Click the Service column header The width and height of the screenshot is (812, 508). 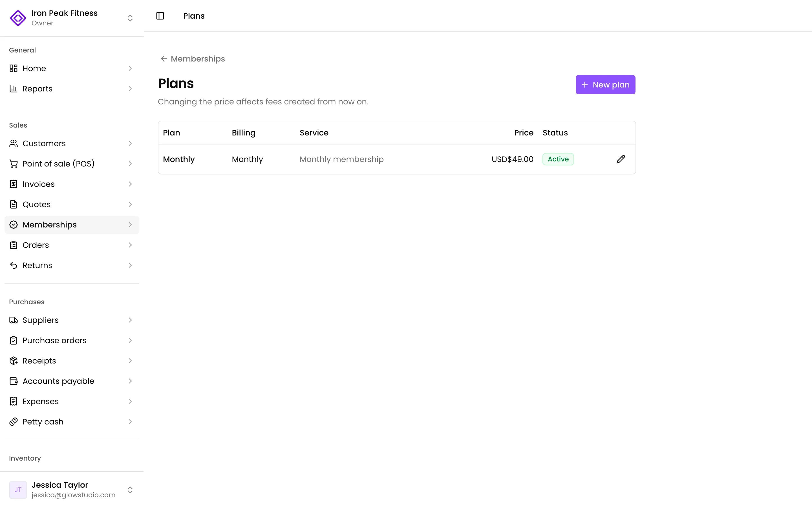tap(314, 133)
